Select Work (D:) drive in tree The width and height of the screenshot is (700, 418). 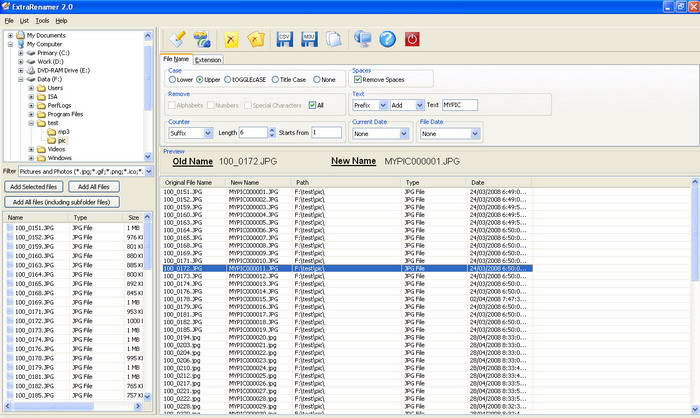50,62
